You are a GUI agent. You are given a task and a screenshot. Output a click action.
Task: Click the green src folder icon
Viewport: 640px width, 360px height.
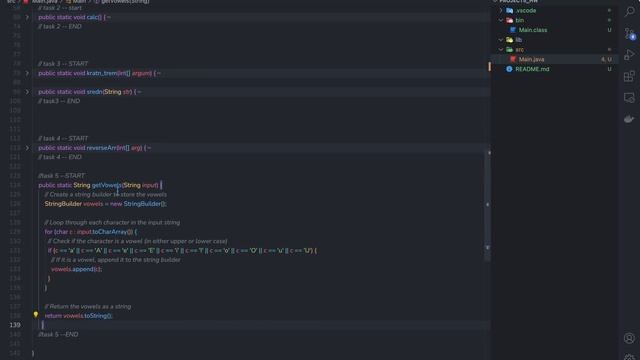[509, 49]
